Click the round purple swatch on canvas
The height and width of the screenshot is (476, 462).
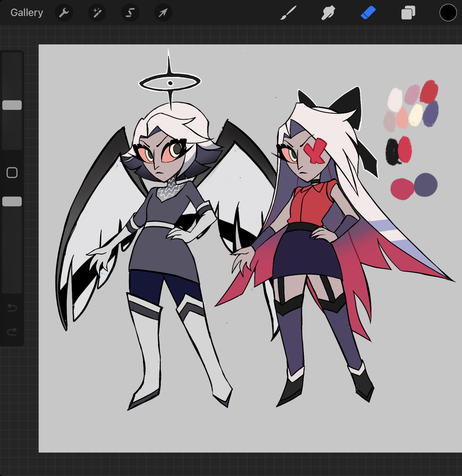(x=426, y=185)
